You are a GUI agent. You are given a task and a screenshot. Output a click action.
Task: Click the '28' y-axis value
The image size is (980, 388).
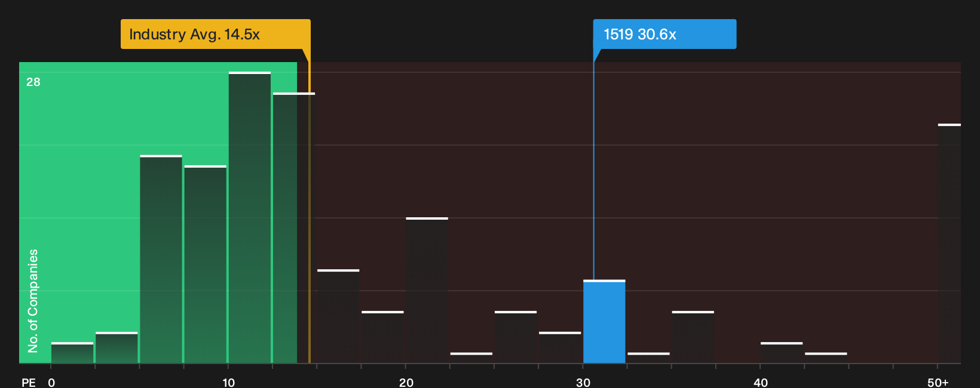(33, 82)
